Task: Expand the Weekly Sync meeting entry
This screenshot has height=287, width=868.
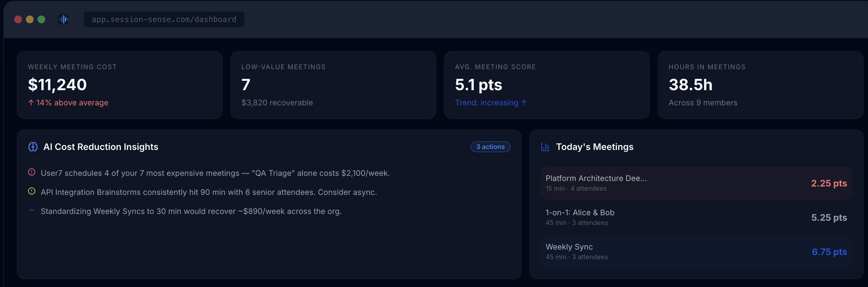Action: (569, 247)
